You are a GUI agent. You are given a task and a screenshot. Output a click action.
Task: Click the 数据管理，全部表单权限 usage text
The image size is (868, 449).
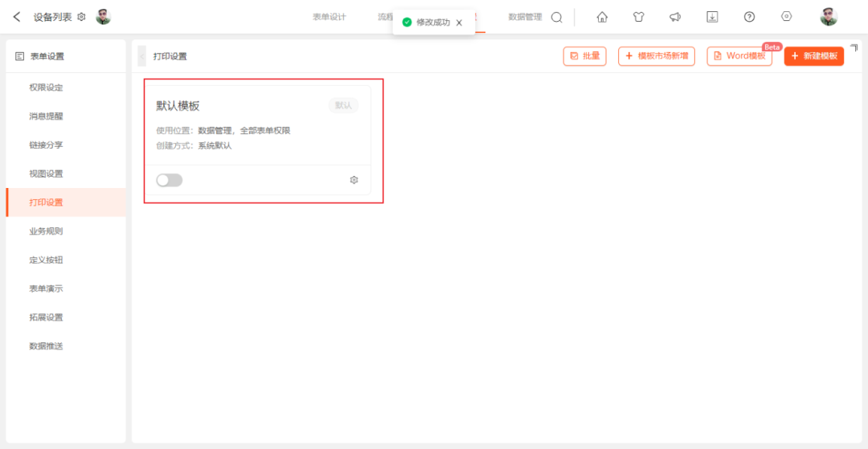pyautogui.click(x=244, y=131)
